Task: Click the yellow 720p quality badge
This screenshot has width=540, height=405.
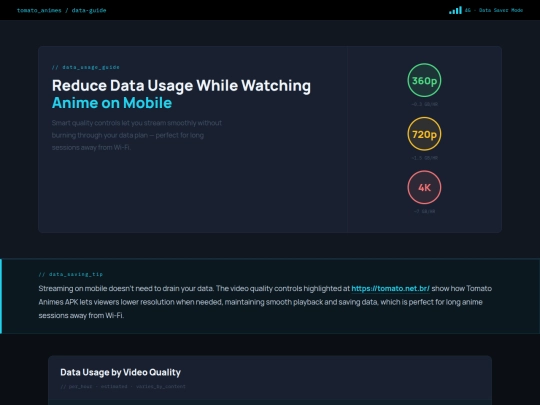Action: click(x=424, y=134)
